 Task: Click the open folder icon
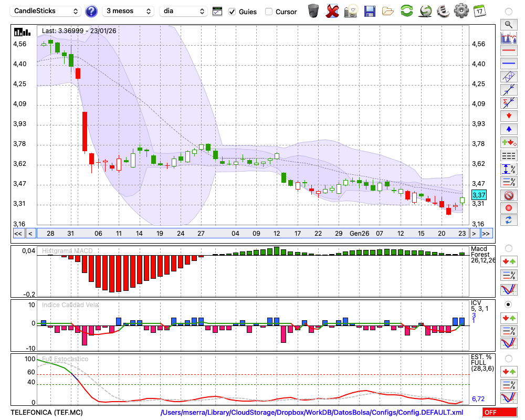388,10
